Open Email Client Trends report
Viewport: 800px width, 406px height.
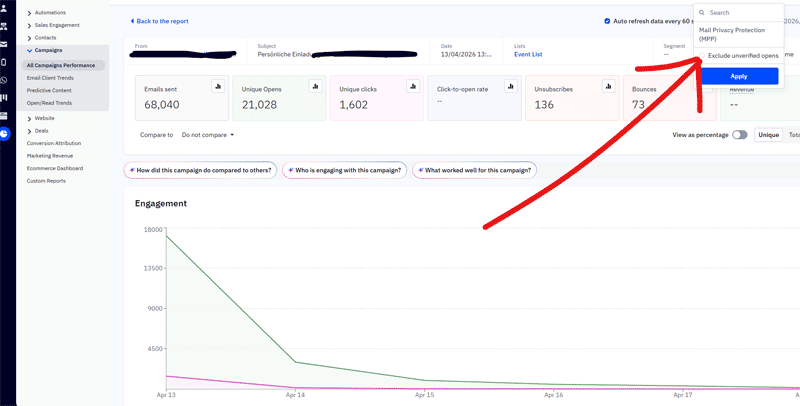pyautogui.click(x=50, y=78)
